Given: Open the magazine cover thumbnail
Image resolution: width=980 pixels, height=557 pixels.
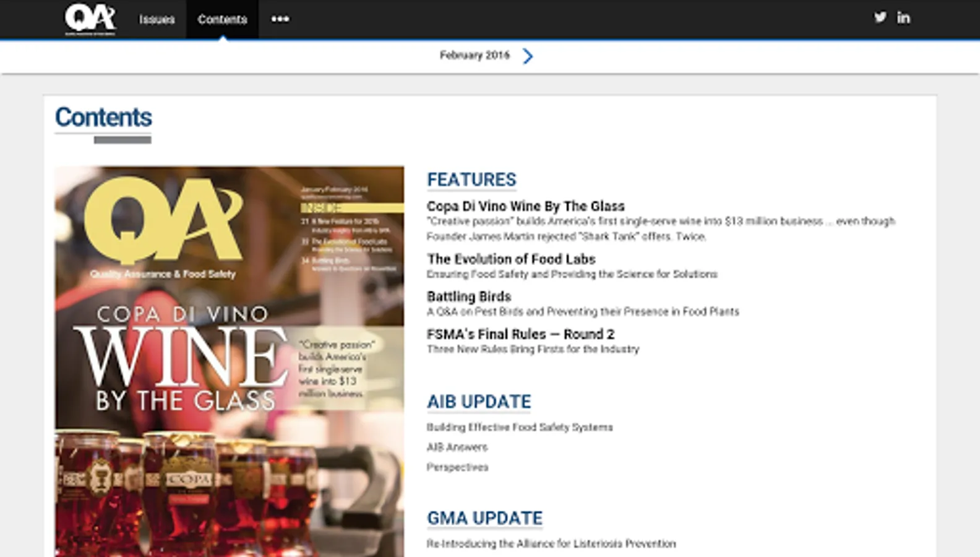Looking at the screenshot, I should (x=230, y=361).
